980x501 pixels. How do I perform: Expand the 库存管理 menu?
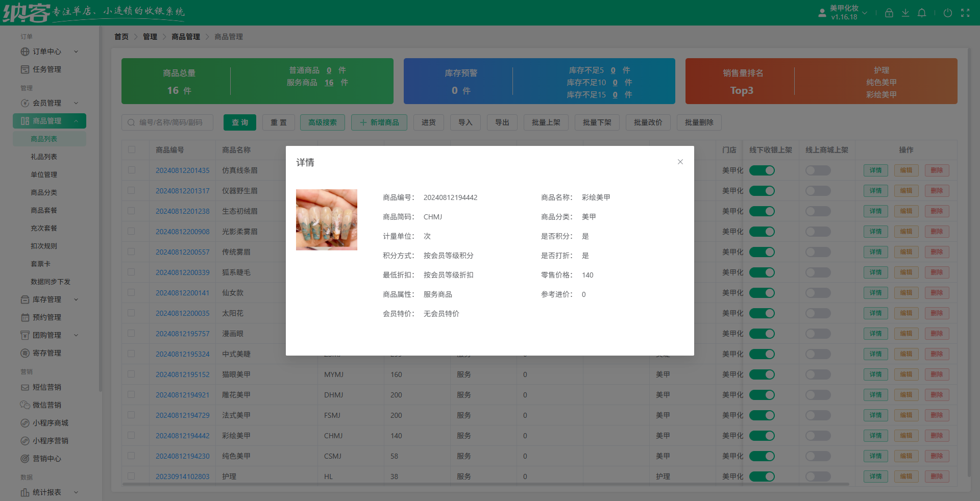(45, 299)
